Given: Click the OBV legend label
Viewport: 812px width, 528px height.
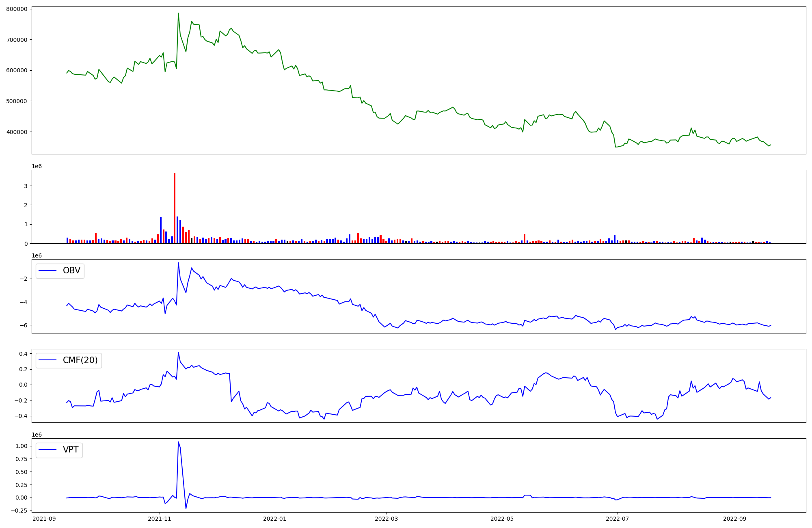Looking at the screenshot, I should point(71,270).
